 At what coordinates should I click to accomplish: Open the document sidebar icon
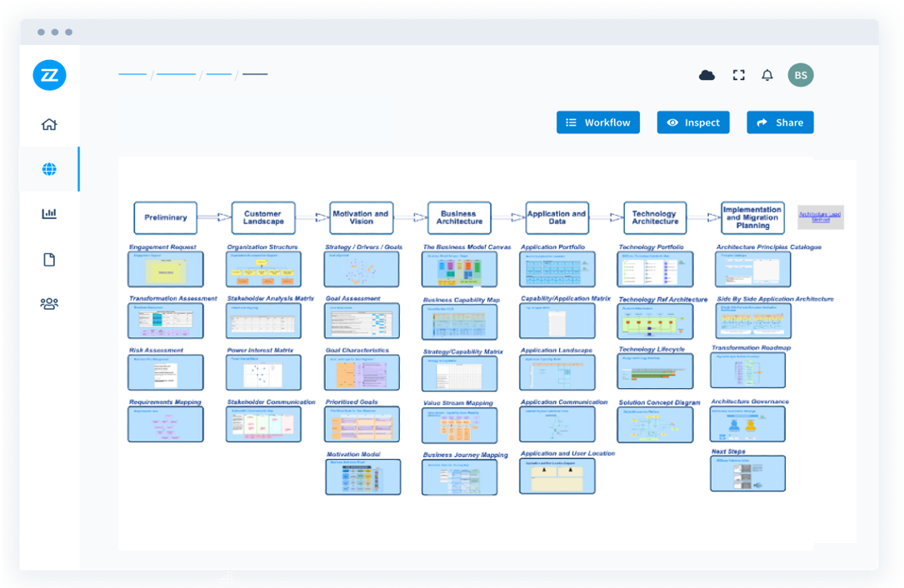[x=49, y=259]
